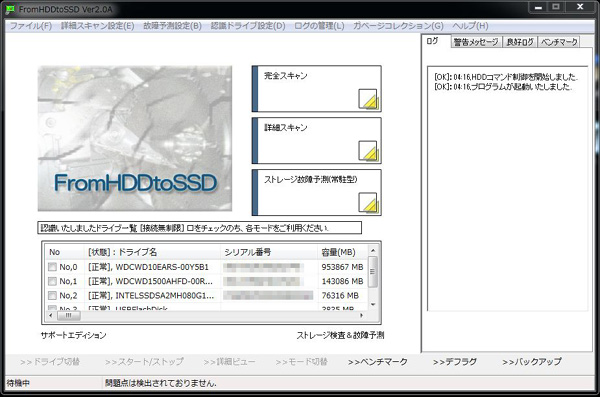The height and width of the screenshot is (397, 600).
Task: Click the 容量(MB) column header
Action: coord(343,252)
